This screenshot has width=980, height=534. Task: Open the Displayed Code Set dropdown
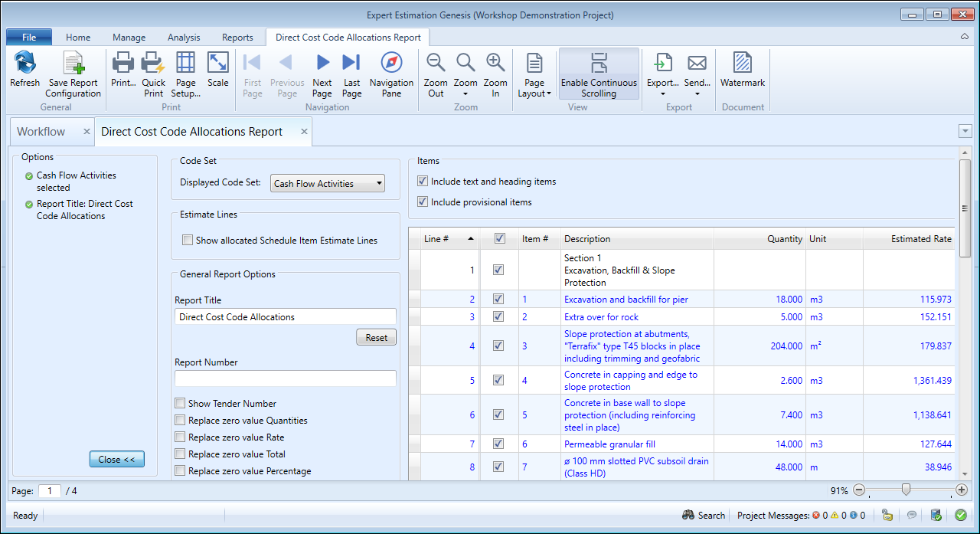pos(328,184)
